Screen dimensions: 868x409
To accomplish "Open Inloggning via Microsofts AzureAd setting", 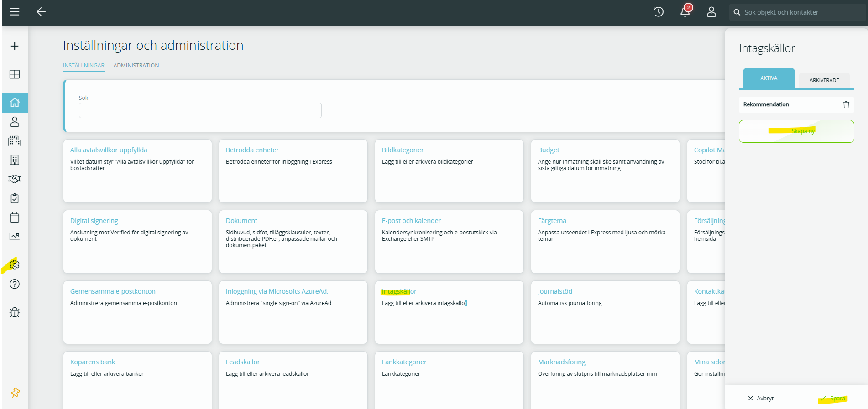I will click(x=293, y=312).
